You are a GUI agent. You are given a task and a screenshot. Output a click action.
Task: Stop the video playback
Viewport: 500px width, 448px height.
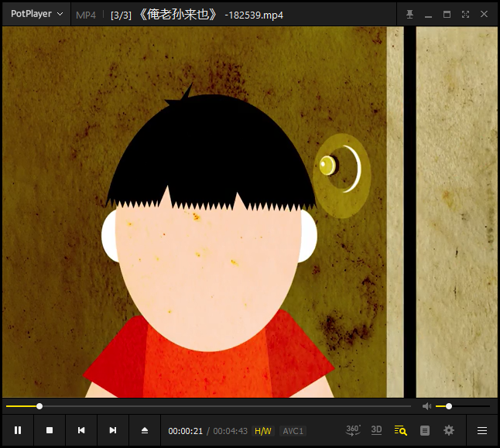point(50,430)
